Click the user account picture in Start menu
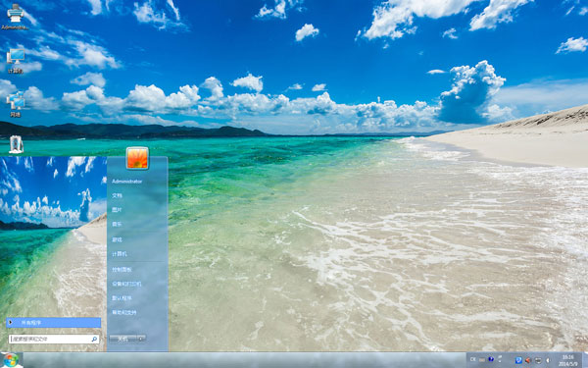The image size is (588, 368). coord(137,158)
